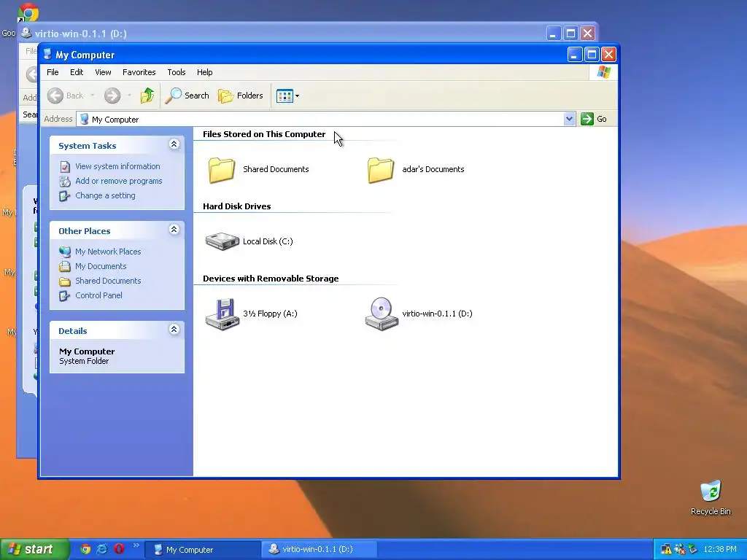The height and width of the screenshot is (560, 747).
Task: Click the Control Panel icon in sidebar
Action: tap(65, 296)
